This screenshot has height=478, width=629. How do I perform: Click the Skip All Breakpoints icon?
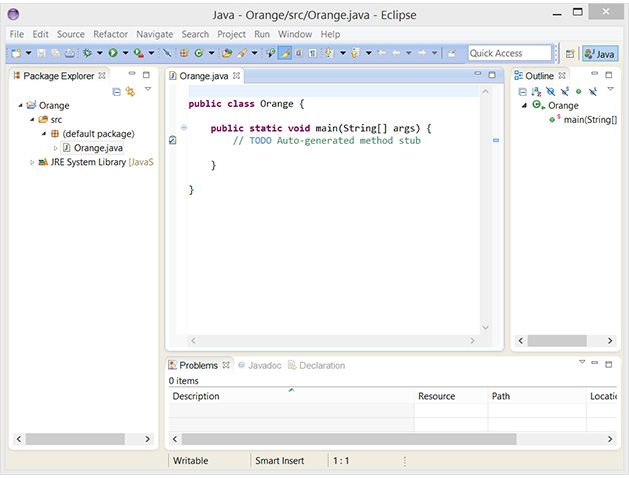168,53
